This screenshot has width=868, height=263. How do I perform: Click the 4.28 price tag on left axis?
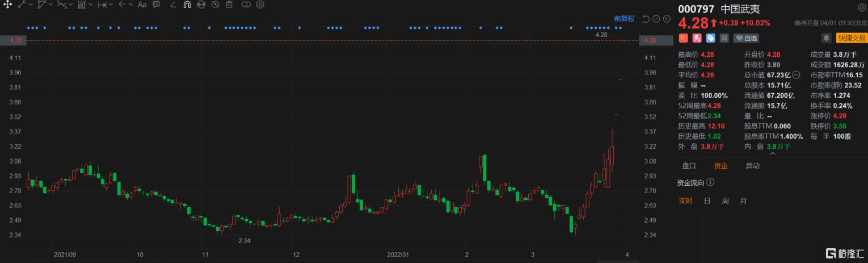13,40
